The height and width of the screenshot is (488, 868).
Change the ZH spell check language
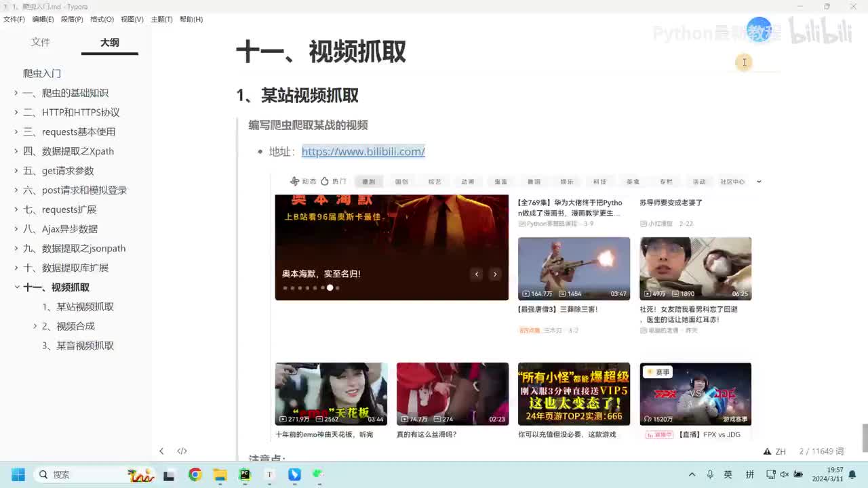click(781, 451)
